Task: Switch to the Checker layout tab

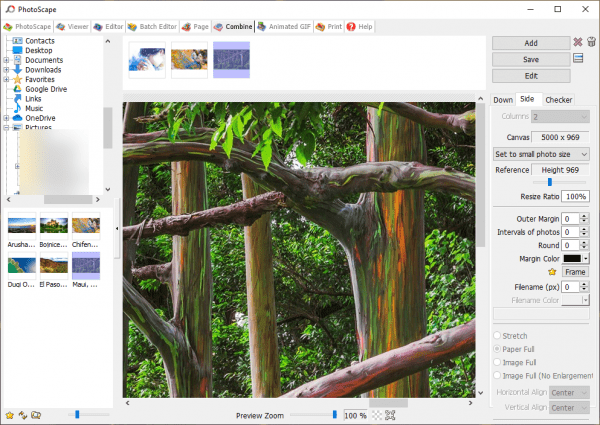Action: click(558, 100)
